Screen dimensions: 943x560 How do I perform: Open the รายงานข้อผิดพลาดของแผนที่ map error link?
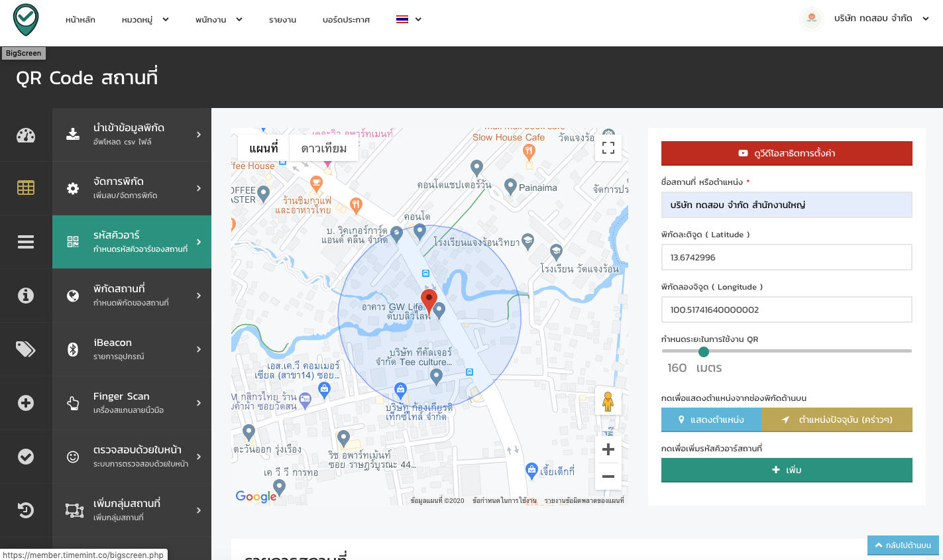[584, 500]
